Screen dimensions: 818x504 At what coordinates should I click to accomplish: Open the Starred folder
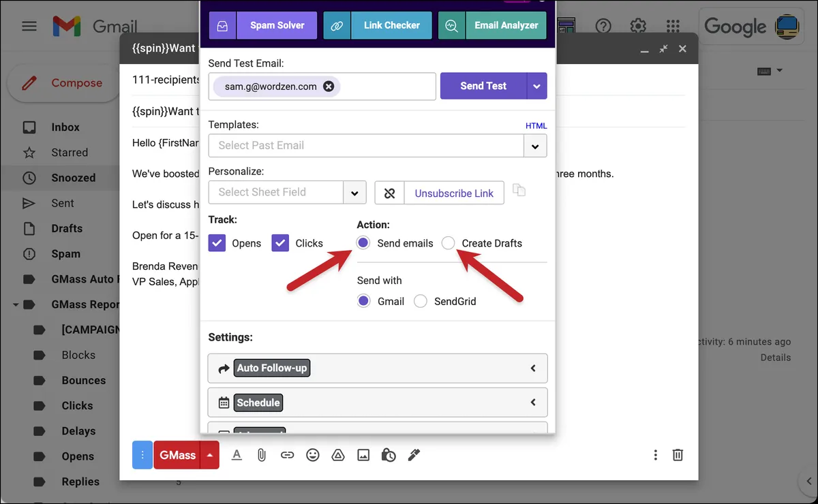70,153
